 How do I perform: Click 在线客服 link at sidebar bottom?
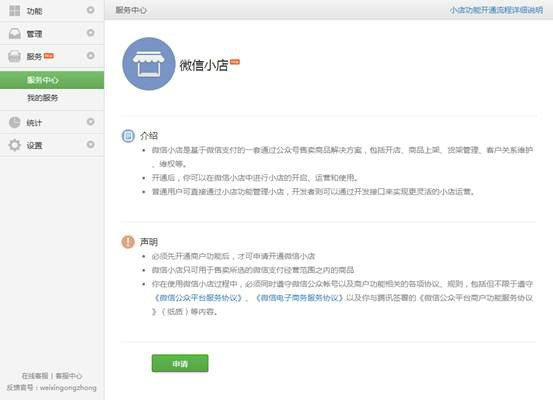(35, 376)
